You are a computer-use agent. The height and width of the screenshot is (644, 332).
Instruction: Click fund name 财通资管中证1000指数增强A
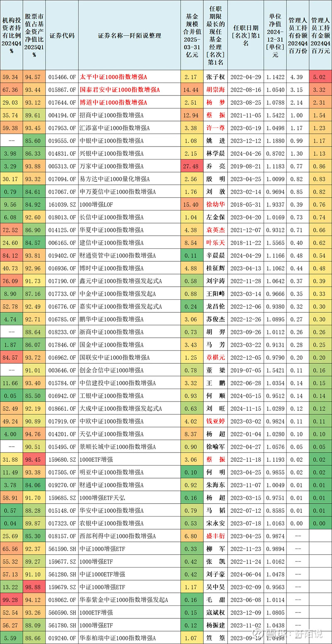point(118,256)
